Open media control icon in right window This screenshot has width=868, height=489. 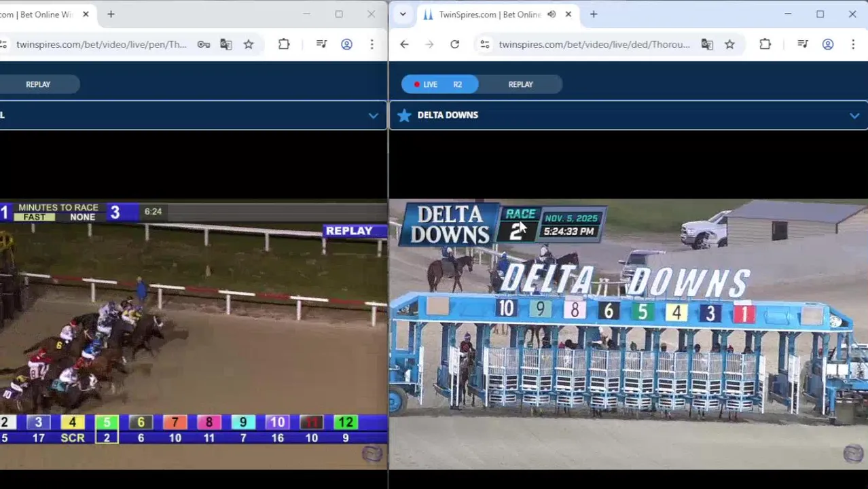click(x=802, y=44)
